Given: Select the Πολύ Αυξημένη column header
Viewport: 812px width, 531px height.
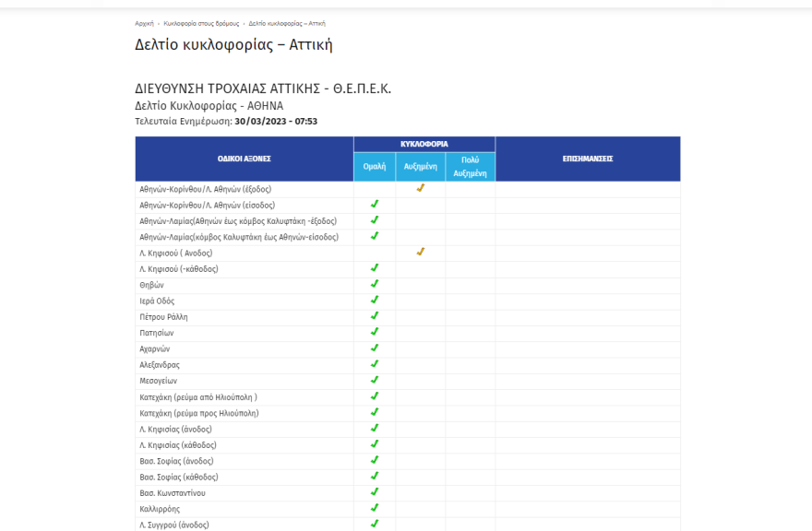Looking at the screenshot, I should pos(470,166).
